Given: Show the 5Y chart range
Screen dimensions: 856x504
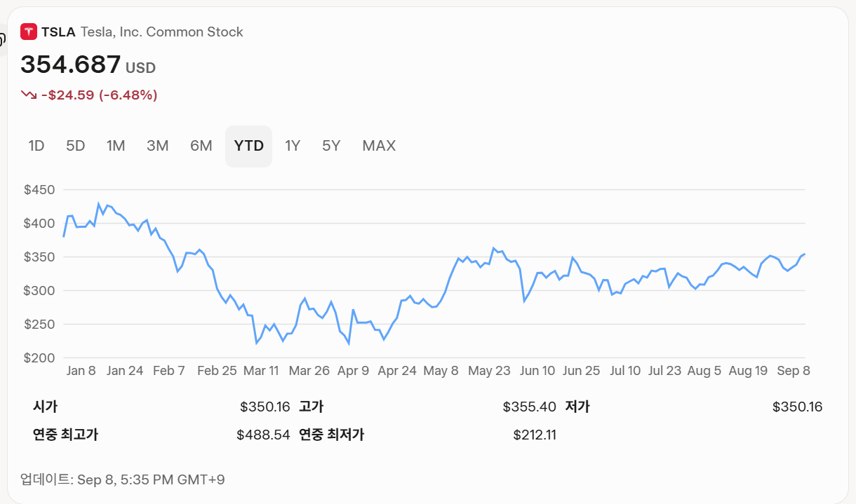Looking at the screenshot, I should (x=331, y=146).
